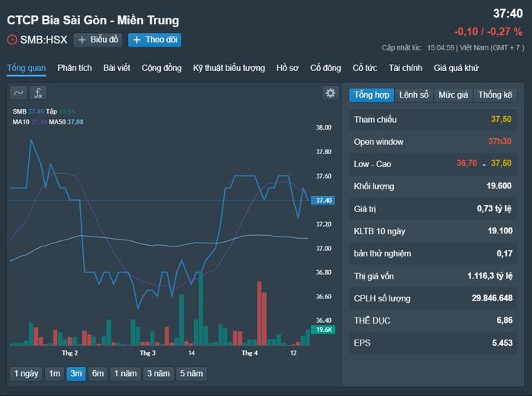Click the bản thử nghiệm value 0,17
Viewport: 532px width, 396px height.
(x=505, y=253)
